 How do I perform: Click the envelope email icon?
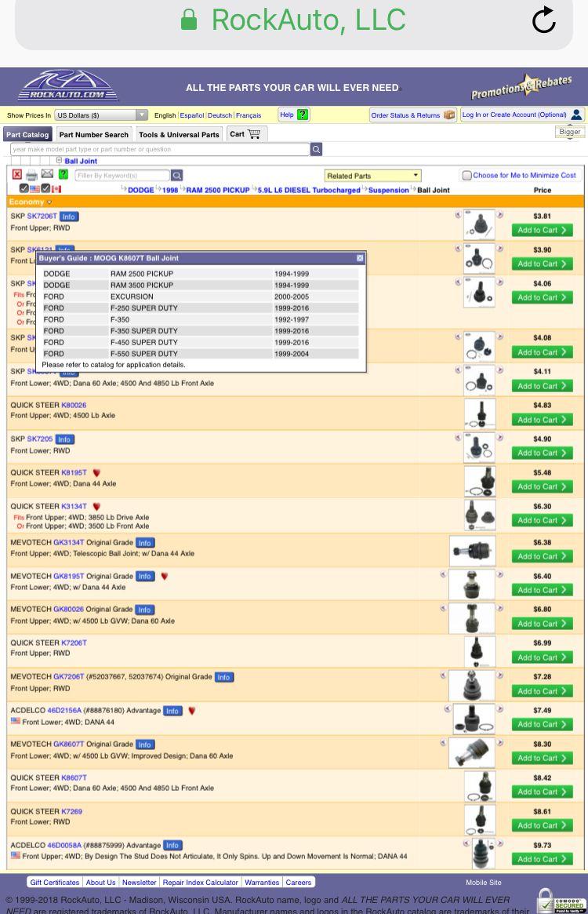pos(48,174)
